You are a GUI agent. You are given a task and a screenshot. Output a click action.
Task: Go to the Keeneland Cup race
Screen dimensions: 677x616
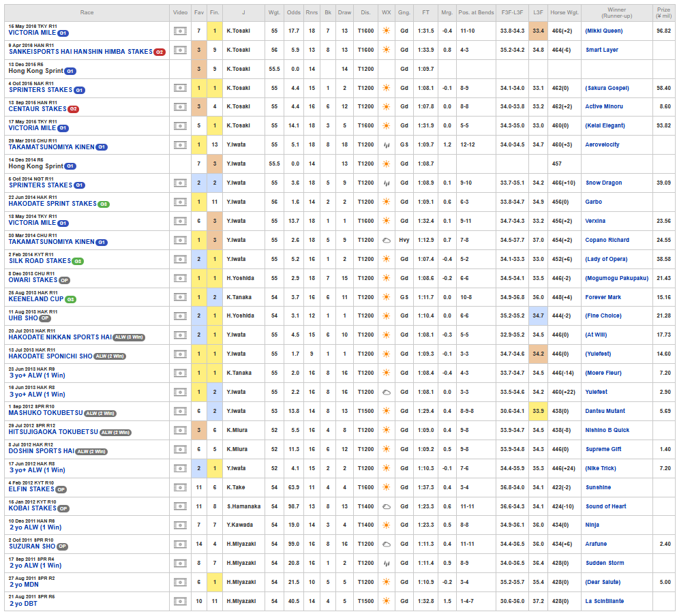(x=36, y=299)
